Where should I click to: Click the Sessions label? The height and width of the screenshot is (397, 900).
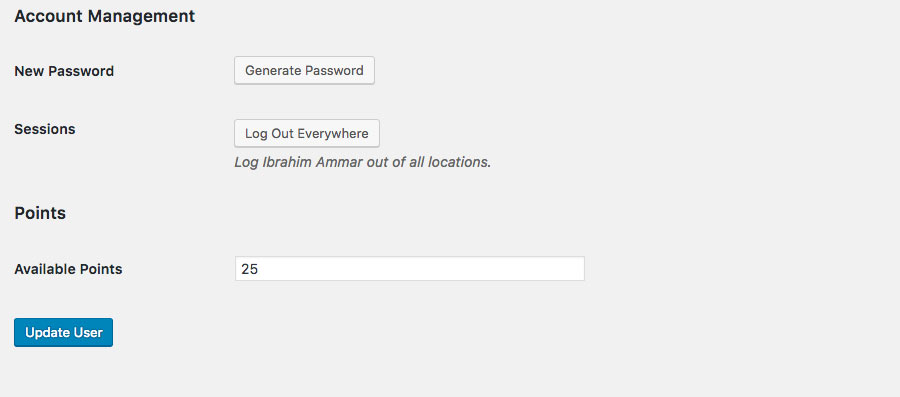45,129
